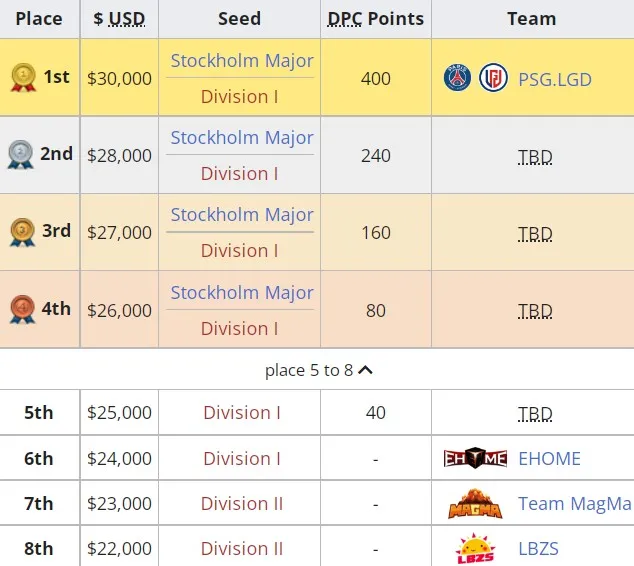Click the TBD label in 3rd place row
The width and height of the screenshot is (634, 566).
coord(535,234)
